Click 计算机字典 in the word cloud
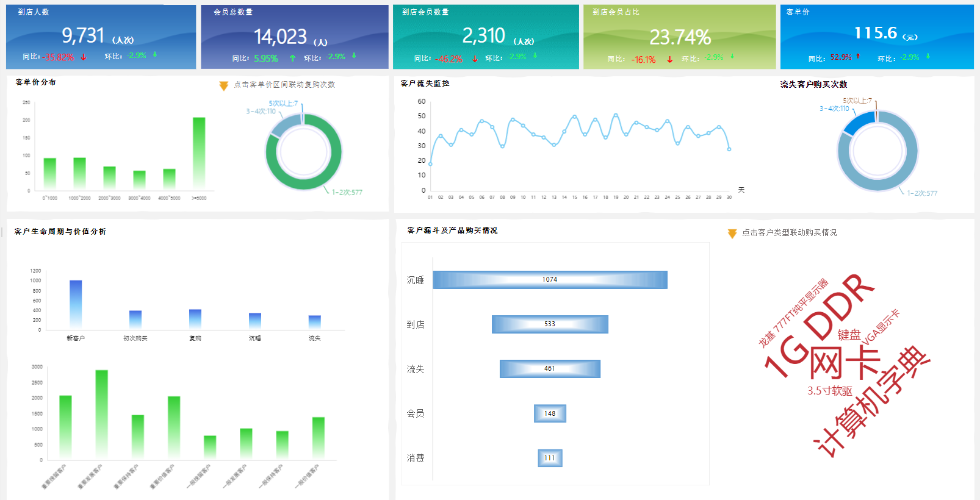 point(873,401)
